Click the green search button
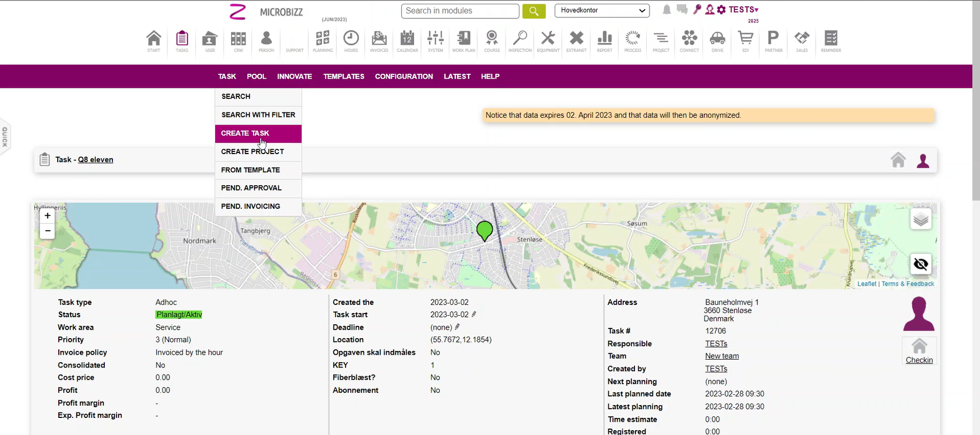Image resolution: width=980 pixels, height=435 pixels. (x=533, y=11)
